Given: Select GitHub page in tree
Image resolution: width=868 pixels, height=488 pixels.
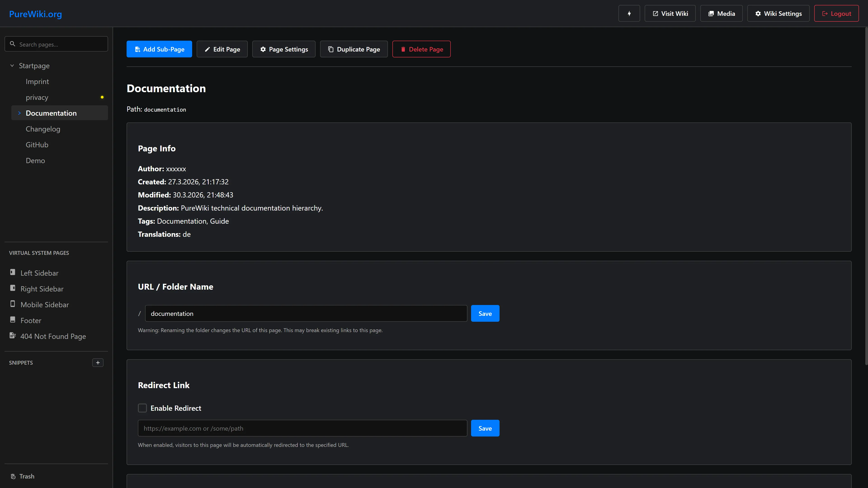Looking at the screenshot, I should click(37, 145).
